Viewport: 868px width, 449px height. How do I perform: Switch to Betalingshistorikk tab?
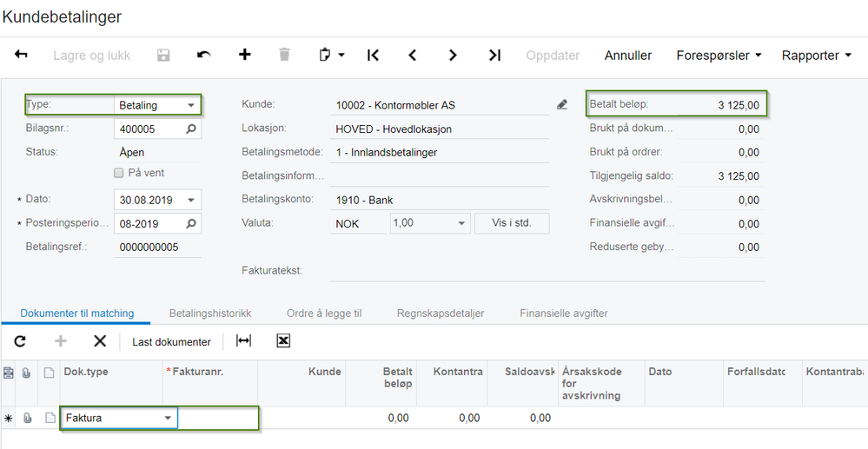(x=210, y=314)
